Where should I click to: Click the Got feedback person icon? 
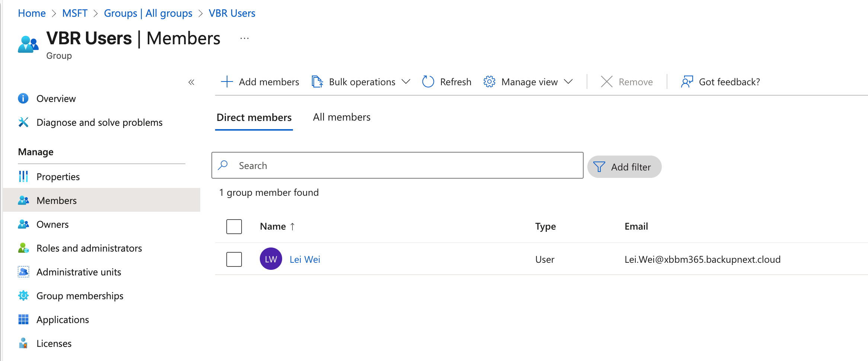687,82
